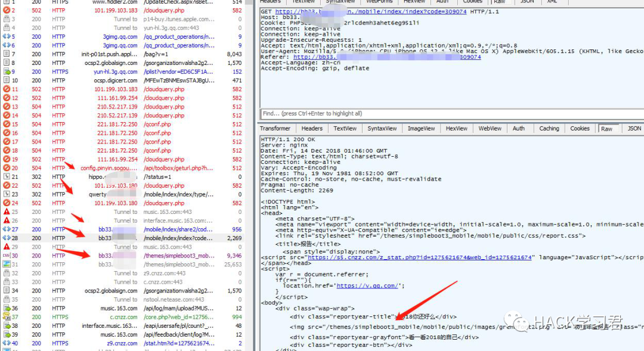Select URL cell /api/feedback/client/log?M...
The image size is (644, 351).
point(179,334)
